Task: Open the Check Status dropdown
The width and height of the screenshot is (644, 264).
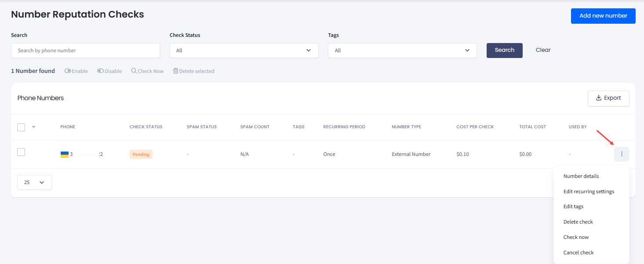Action: [x=244, y=51]
